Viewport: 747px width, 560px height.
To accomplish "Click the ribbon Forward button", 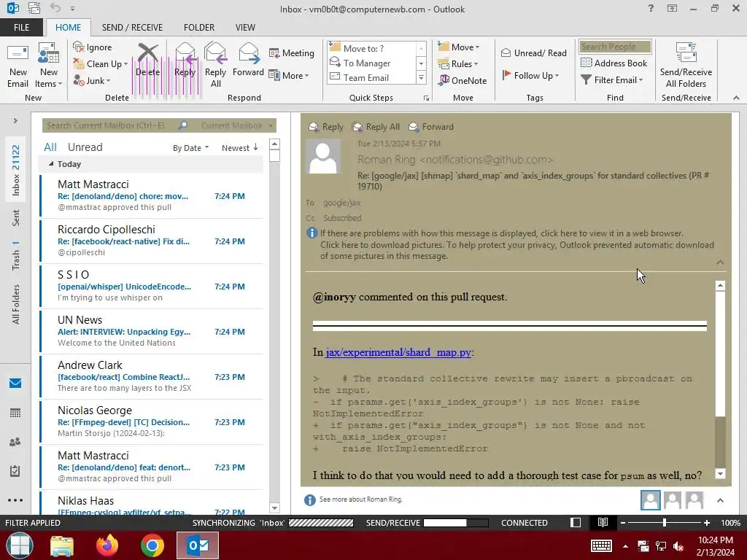I will (248, 61).
